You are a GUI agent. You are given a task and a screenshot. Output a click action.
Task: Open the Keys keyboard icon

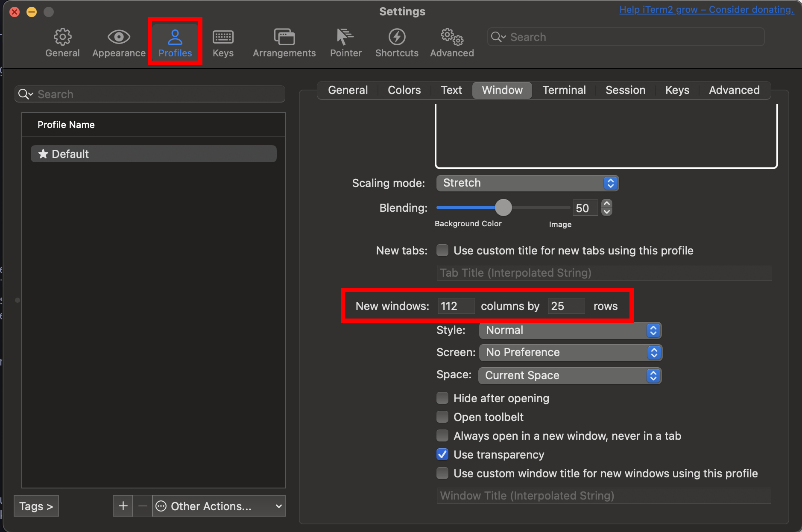[x=223, y=37]
